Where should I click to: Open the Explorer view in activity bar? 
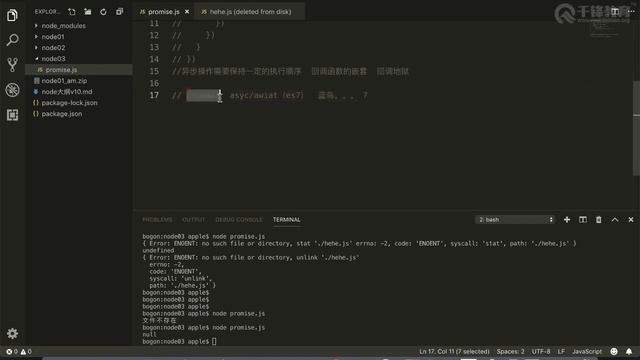12,16
